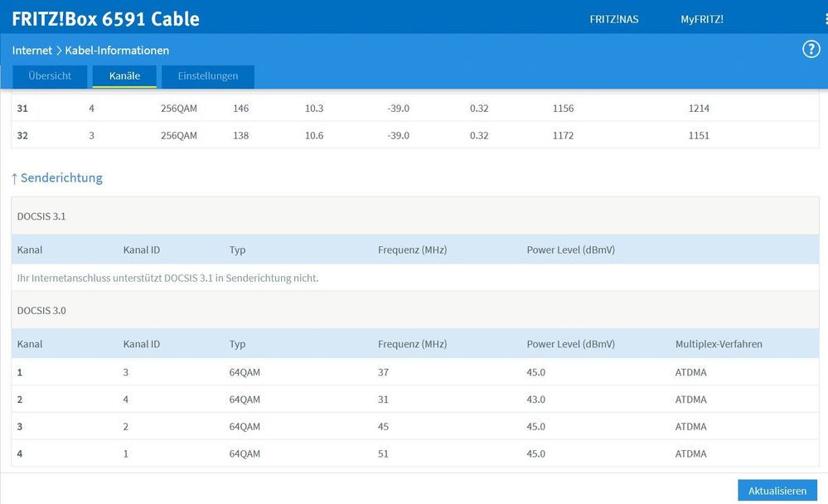
Task: Select channel row 4 with frequency 51 MHz
Action: click(249, 453)
